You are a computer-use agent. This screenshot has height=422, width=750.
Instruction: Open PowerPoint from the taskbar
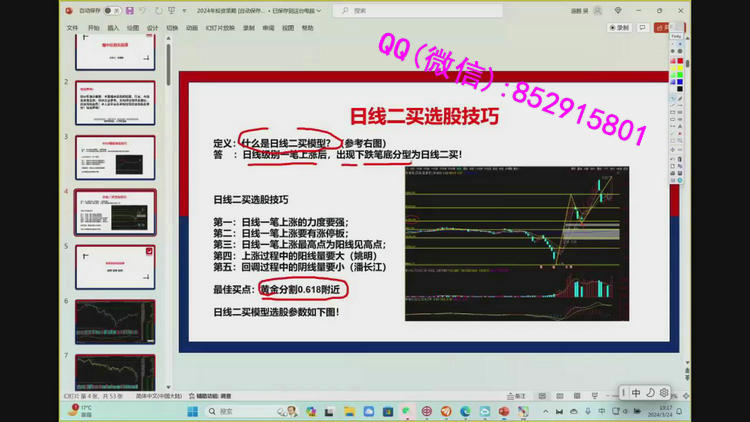504,411
